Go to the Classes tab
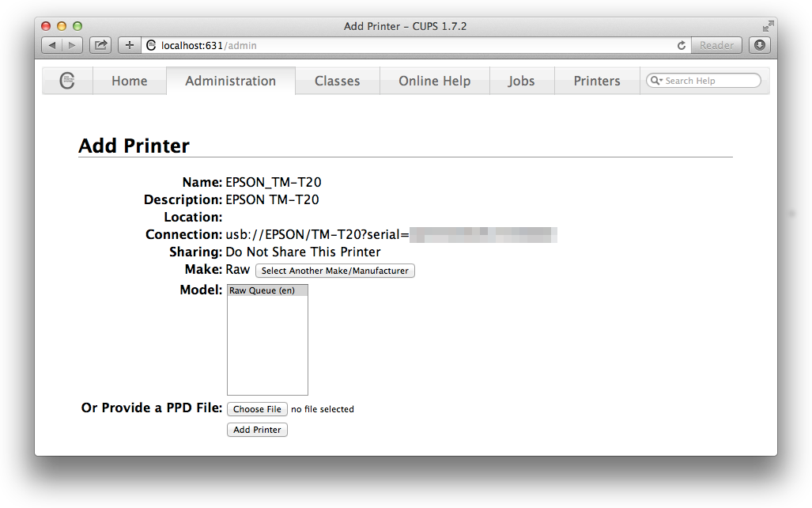Image resolution: width=812 pixels, height=508 pixels. [x=337, y=81]
